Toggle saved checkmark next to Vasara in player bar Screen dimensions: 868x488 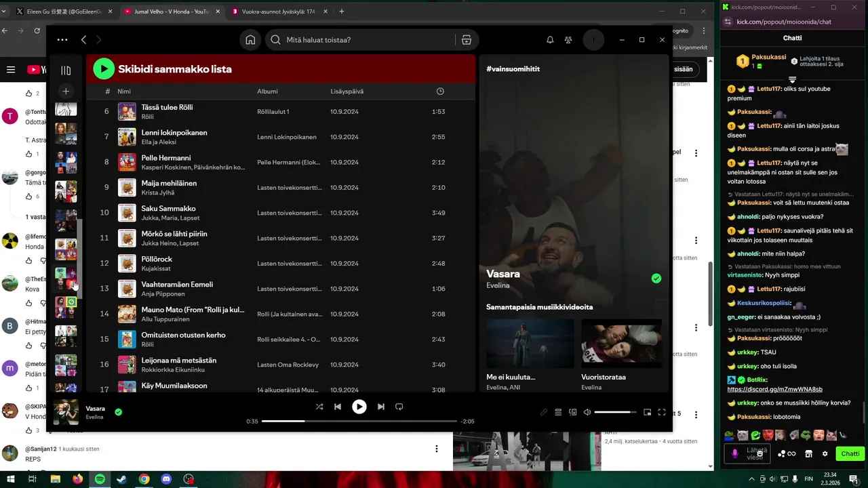119,412
